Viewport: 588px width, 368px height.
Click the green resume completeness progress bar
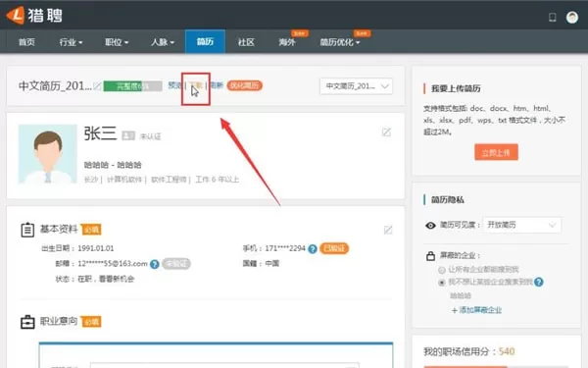pos(132,86)
